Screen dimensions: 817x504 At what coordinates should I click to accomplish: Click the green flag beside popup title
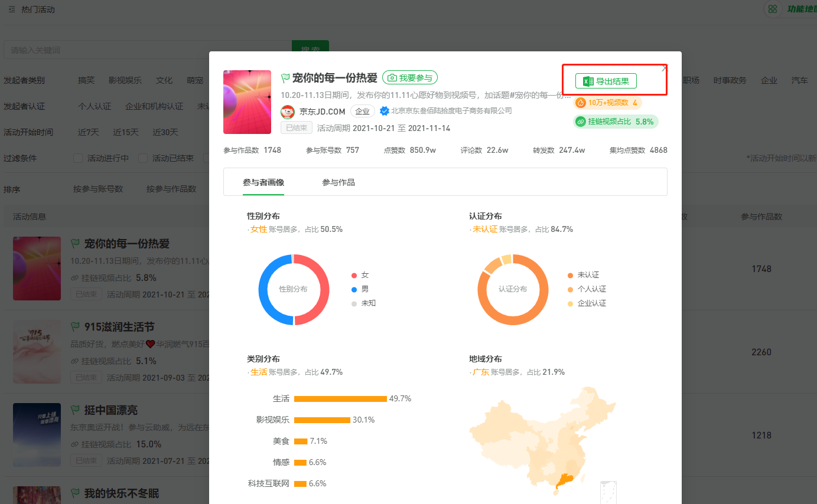tap(285, 78)
